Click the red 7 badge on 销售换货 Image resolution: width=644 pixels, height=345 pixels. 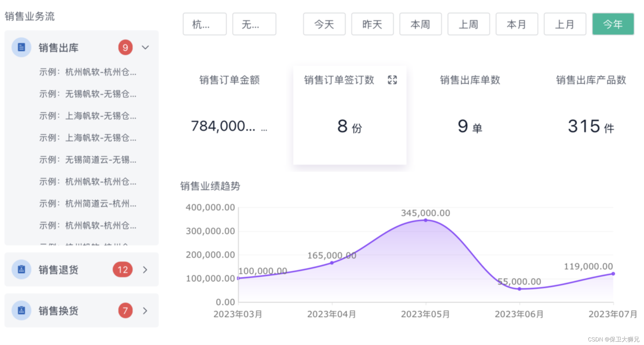pyautogui.click(x=125, y=311)
